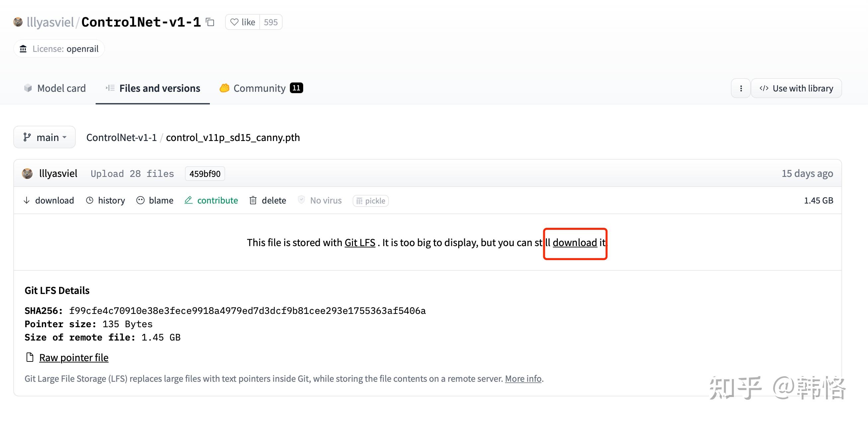868x423 pixels.
Task: Open the three-dot more options menu
Action: click(740, 88)
